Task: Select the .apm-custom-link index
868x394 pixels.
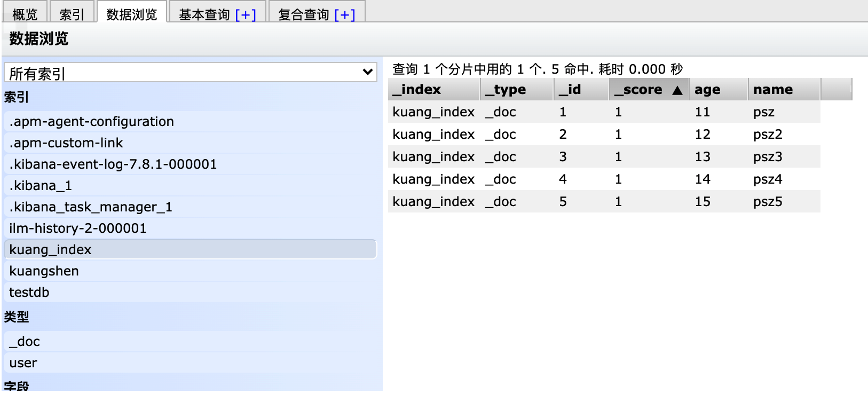Action: click(x=191, y=143)
